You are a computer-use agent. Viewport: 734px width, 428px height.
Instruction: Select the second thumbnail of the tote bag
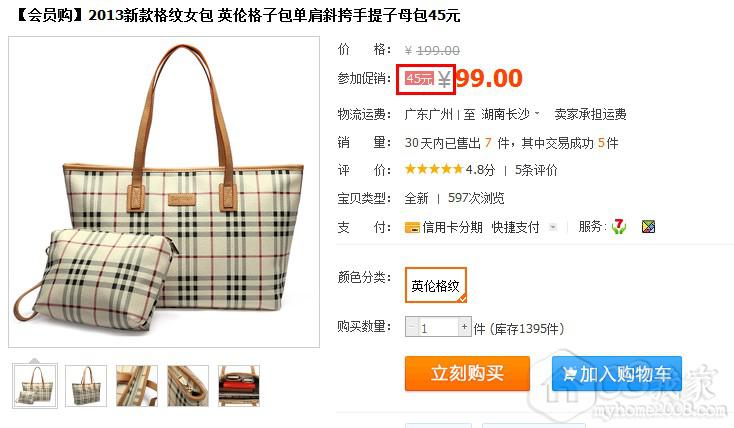click(86, 386)
